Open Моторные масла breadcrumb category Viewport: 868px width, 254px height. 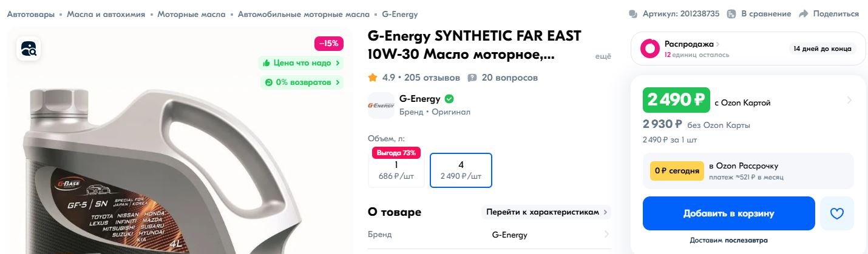191,14
